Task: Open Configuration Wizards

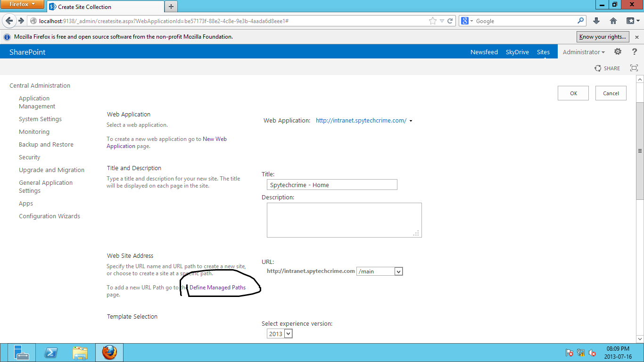Action: point(50,216)
